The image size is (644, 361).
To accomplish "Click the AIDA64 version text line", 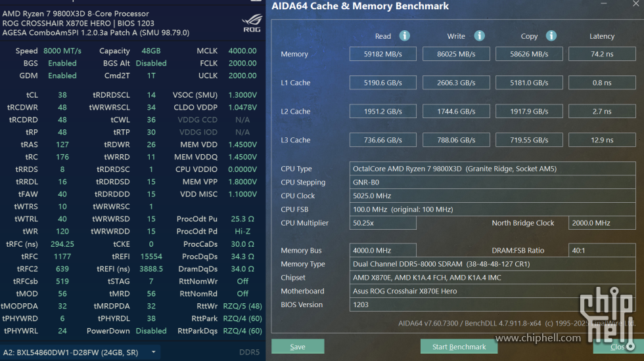I will coord(517,323).
